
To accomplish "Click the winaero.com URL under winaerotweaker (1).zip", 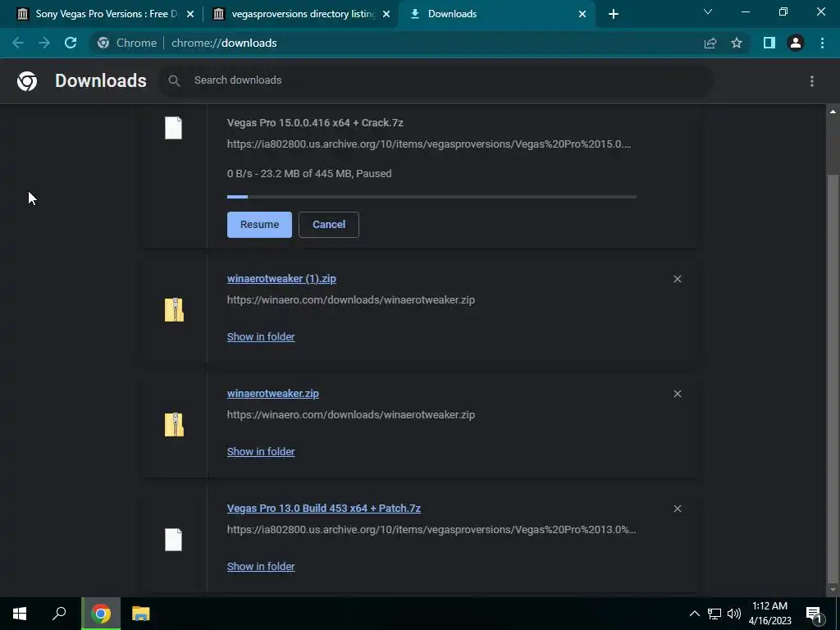I will pos(351,299).
